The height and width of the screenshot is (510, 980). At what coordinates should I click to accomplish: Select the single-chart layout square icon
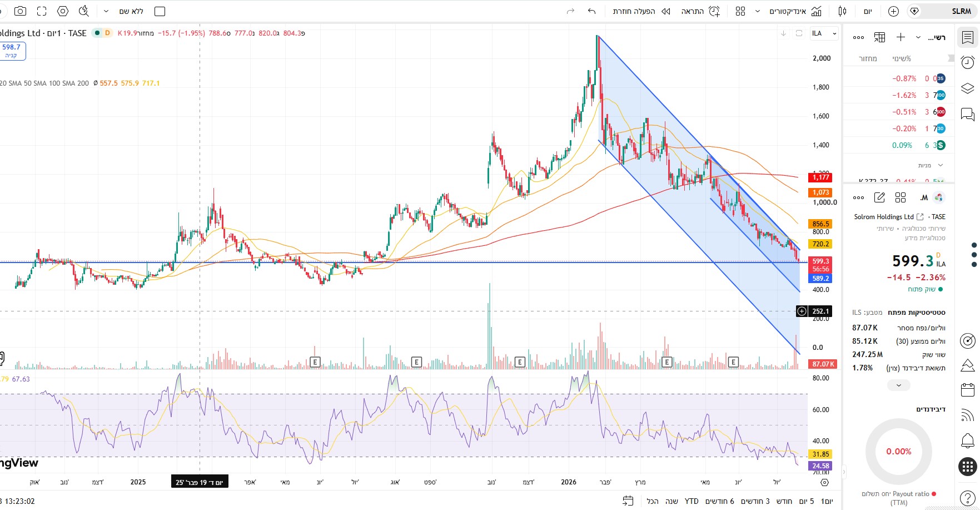click(x=160, y=11)
